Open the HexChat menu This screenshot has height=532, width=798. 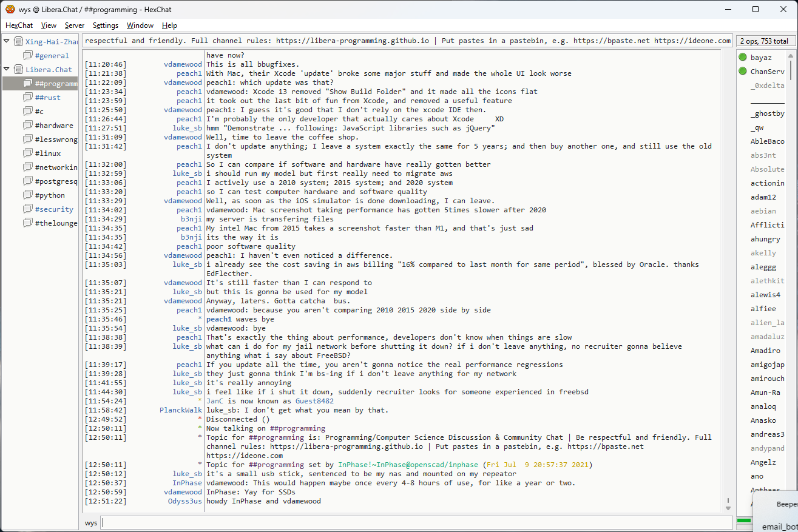[x=19, y=25]
